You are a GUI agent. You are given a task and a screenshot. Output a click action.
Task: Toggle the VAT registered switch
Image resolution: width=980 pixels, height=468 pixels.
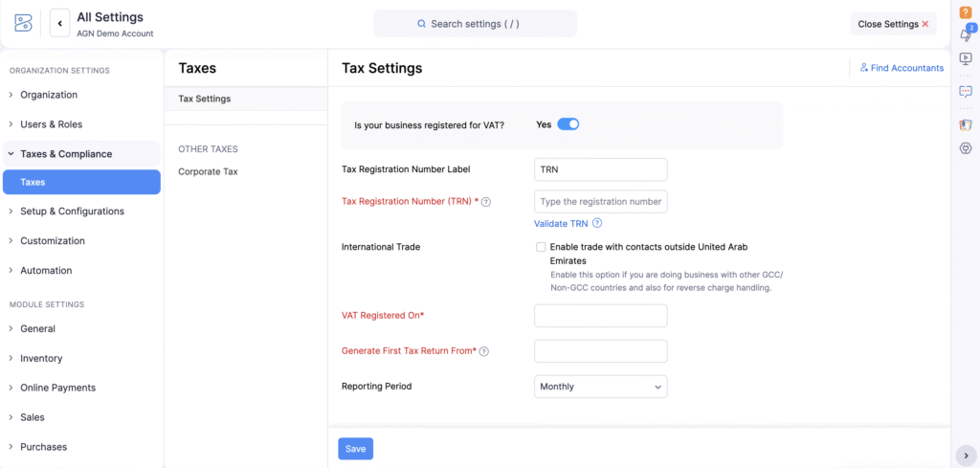point(568,124)
